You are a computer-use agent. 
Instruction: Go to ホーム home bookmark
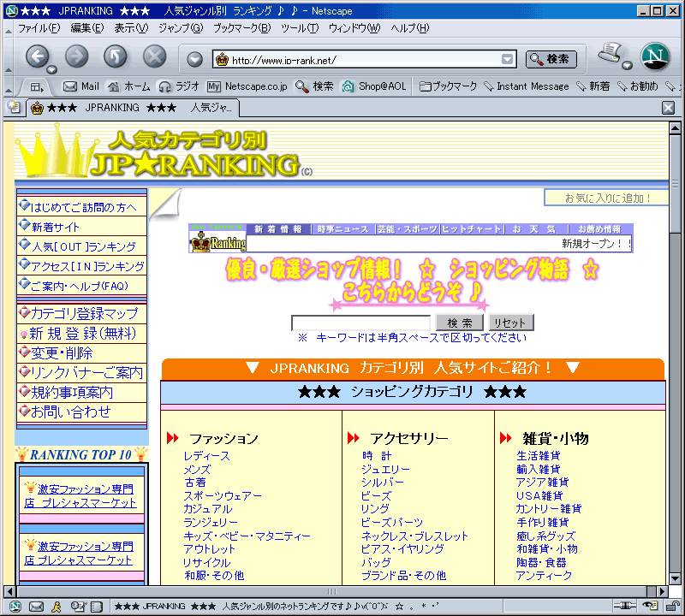pos(129,86)
